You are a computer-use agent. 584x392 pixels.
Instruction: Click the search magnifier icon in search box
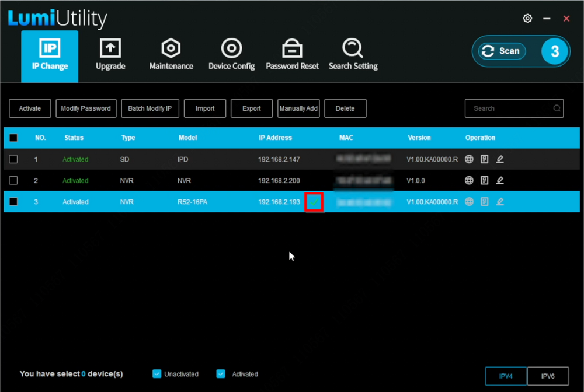click(557, 108)
